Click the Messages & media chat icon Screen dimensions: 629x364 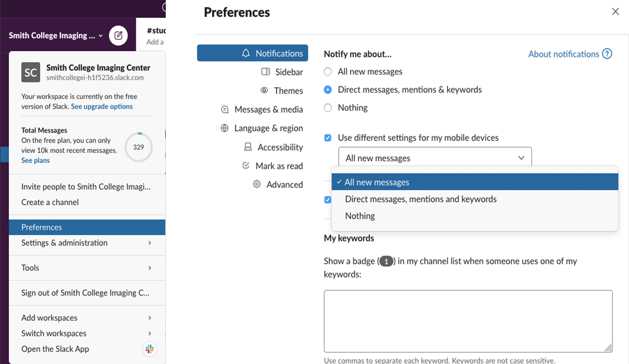225,109
